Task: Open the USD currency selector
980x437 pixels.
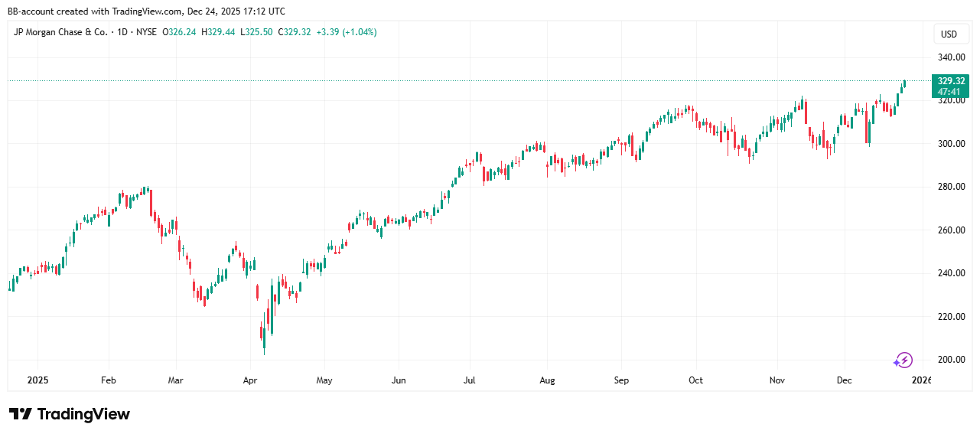Action: 949,34
